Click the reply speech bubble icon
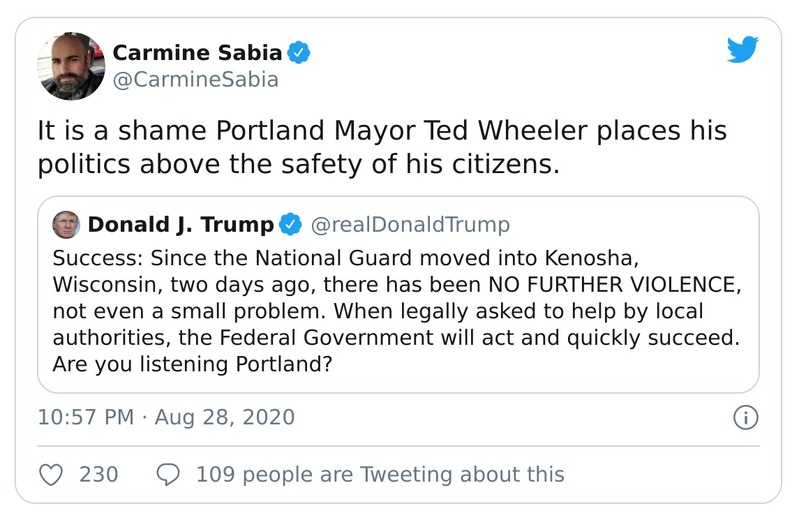Screen dimensions: 799x520 [x=168, y=474]
